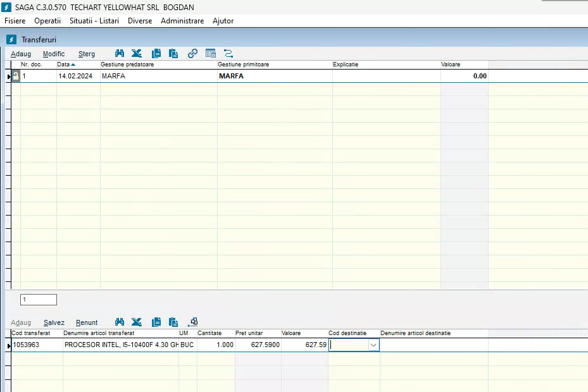This screenshot has height=392, width=588.
Task: Open the Administrare menu
Action: coord(182,21)
